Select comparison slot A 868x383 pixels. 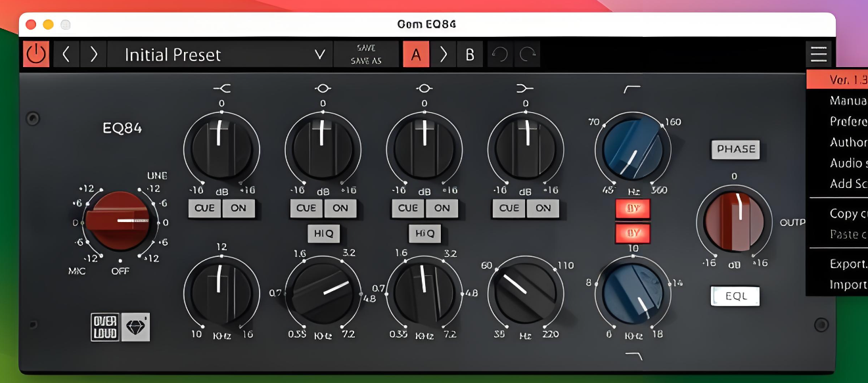[x=415, y=55]
